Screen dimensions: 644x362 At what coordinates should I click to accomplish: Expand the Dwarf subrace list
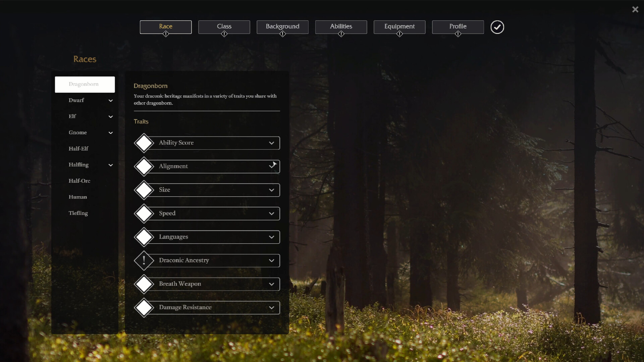click(111, 101)
